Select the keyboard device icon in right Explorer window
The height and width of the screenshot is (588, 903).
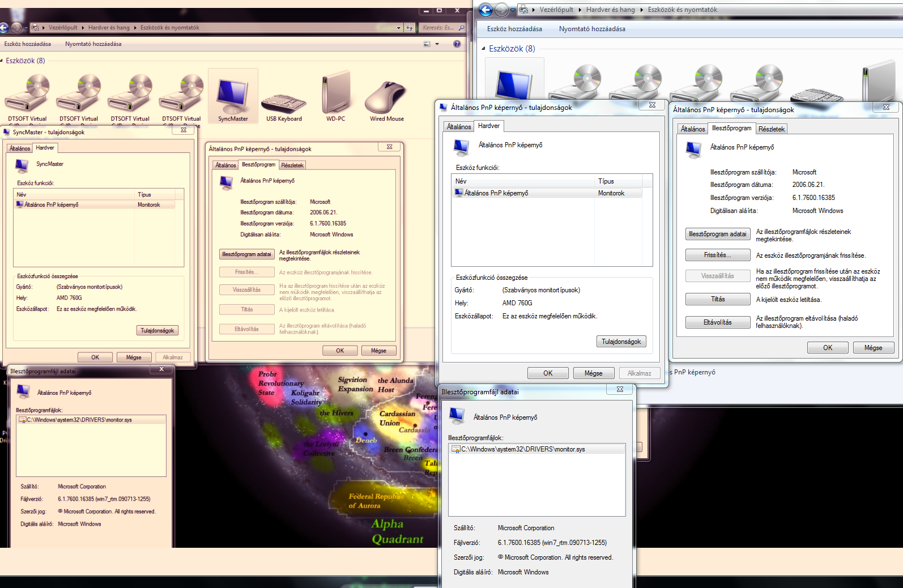[x=816, y=94]
